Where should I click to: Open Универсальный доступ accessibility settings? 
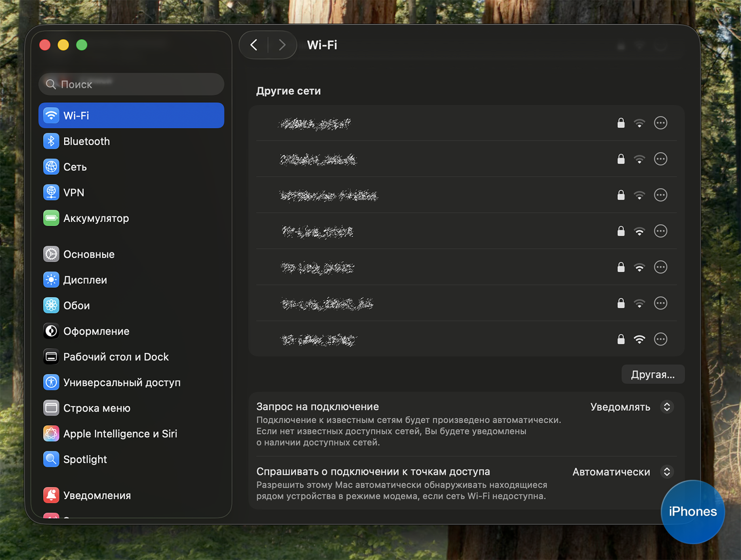(x=122, y=383)
